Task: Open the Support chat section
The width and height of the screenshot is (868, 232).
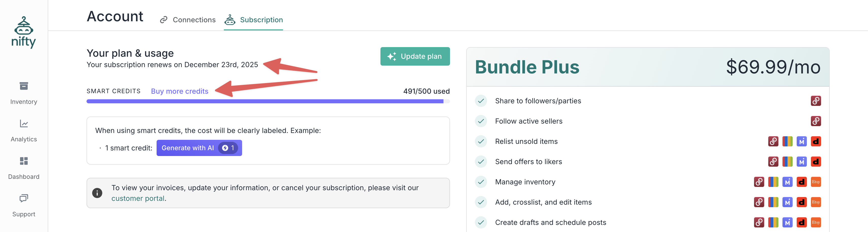Action: pos(24,205)
